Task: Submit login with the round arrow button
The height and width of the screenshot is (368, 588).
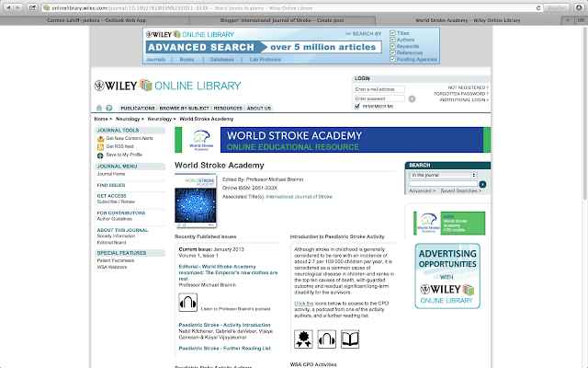Action: (412, 99)
